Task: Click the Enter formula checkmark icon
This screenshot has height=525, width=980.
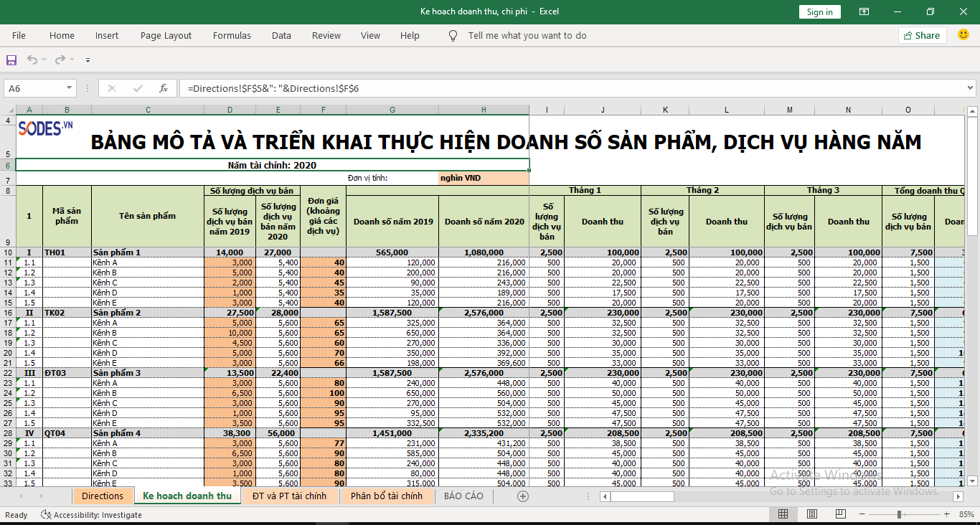Action: coord(138,88)
